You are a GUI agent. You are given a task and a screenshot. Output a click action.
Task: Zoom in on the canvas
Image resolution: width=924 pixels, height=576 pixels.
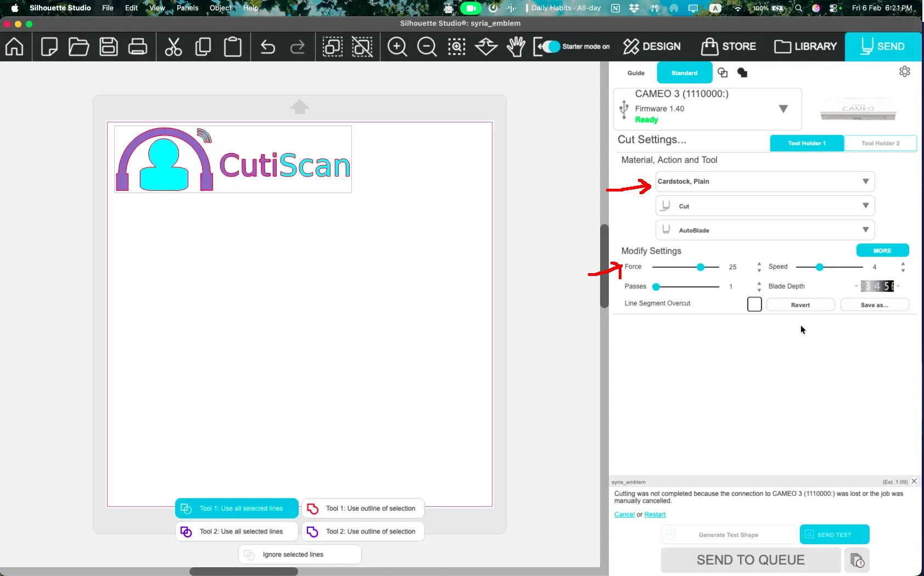[x=397, y=47]
